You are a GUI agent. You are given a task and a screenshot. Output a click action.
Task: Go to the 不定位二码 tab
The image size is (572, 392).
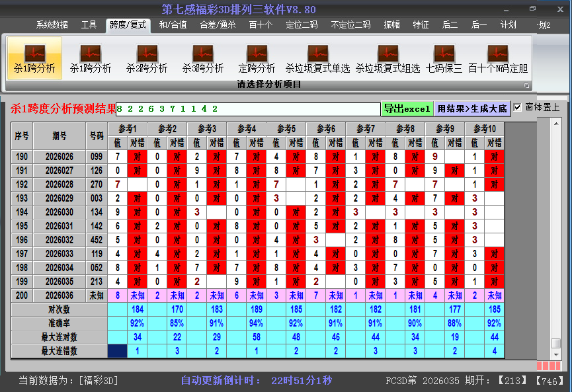pyautogui.click(x=350, y=25)
